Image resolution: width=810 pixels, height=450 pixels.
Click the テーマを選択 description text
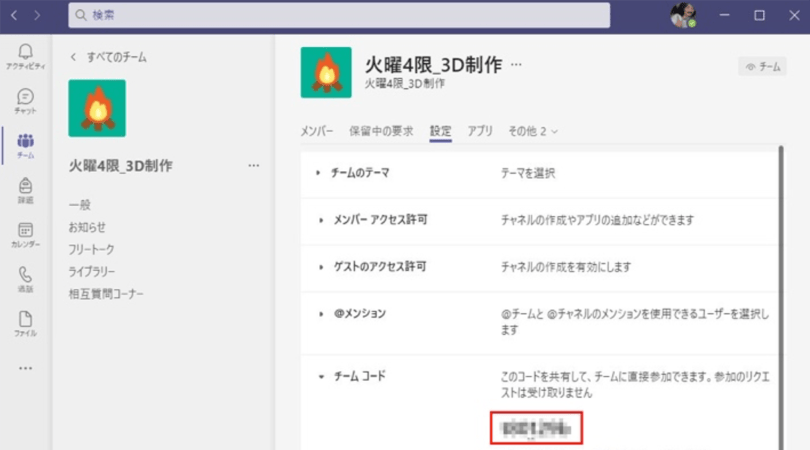[527, 173]
